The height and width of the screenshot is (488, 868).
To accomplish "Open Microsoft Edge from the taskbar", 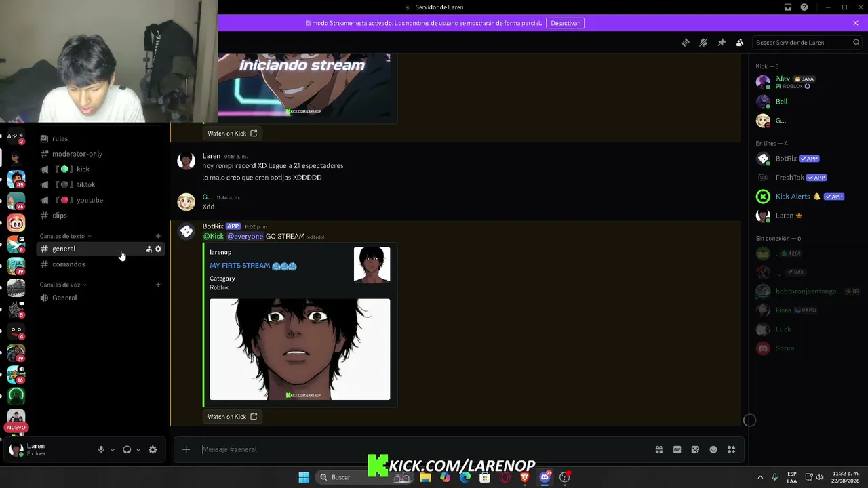I will [x=465, y=477].
